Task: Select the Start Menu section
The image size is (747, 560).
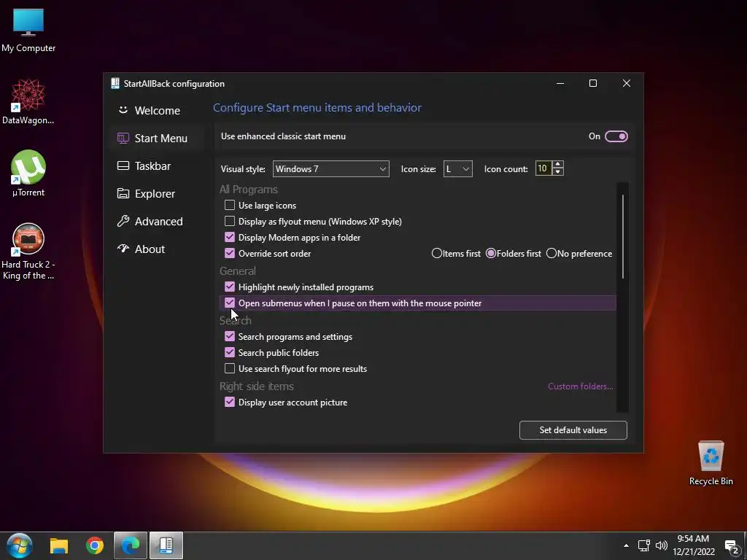Action: coord(158,138)
